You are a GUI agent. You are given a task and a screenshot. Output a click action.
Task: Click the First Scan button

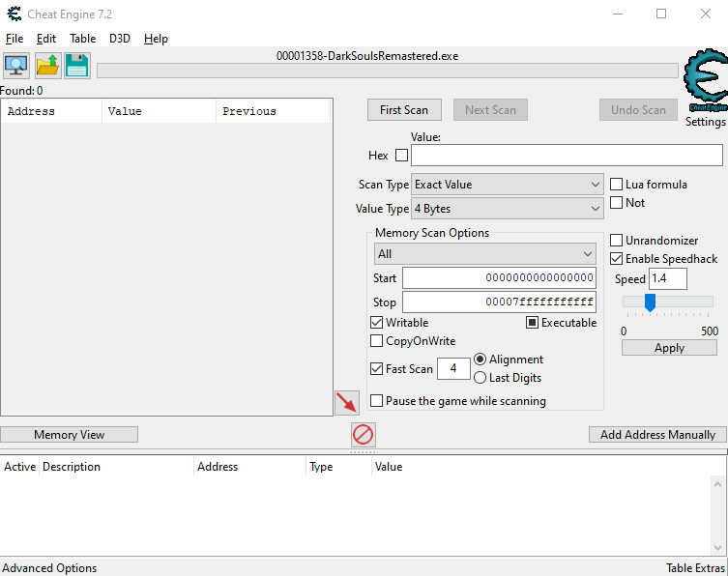click(404, 110)
